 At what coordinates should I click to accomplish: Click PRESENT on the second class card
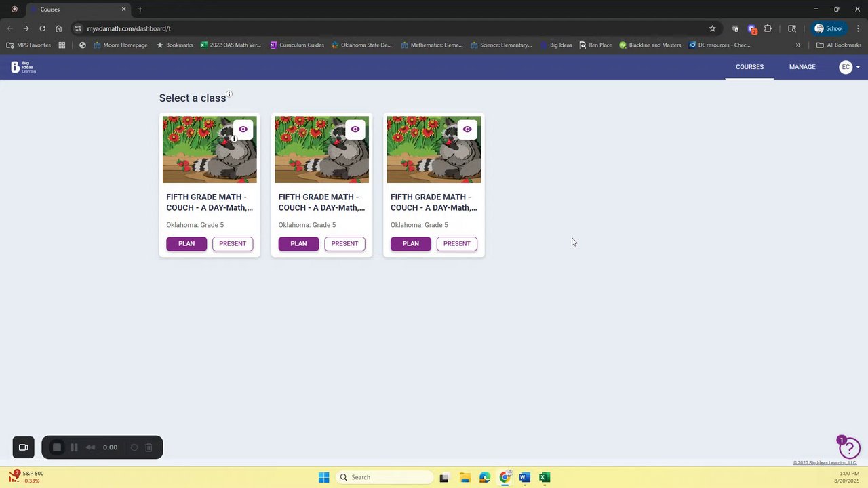(344, 244)
